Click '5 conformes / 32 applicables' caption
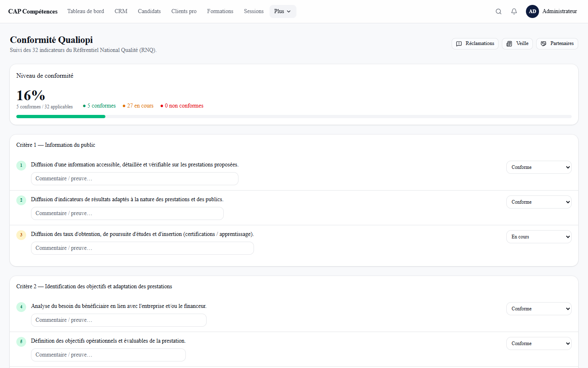 [x=45, y=107]
